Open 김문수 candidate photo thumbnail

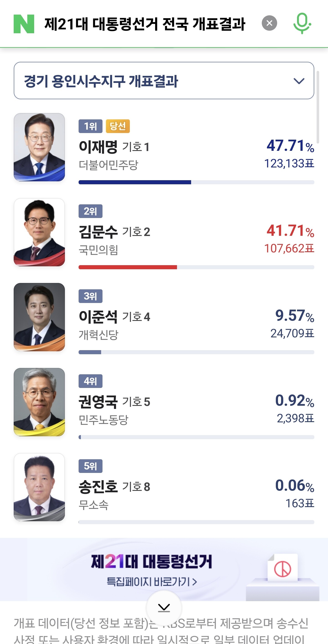39,232
